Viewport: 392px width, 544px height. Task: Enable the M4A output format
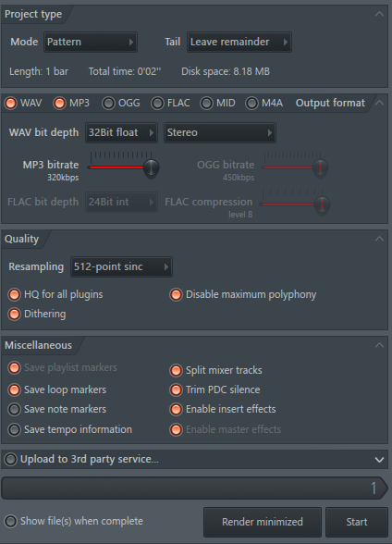[x=252, y=104]
